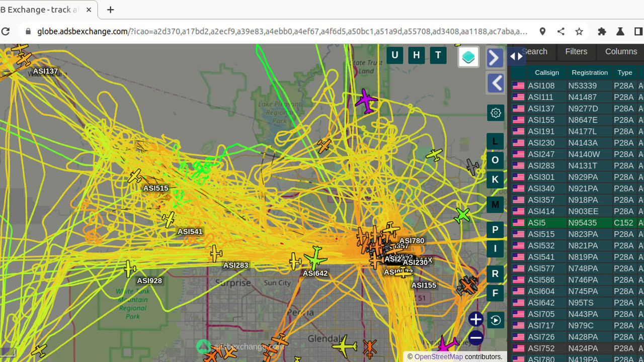Toggle the H map button
644x362 pixels.
[416, 55]
